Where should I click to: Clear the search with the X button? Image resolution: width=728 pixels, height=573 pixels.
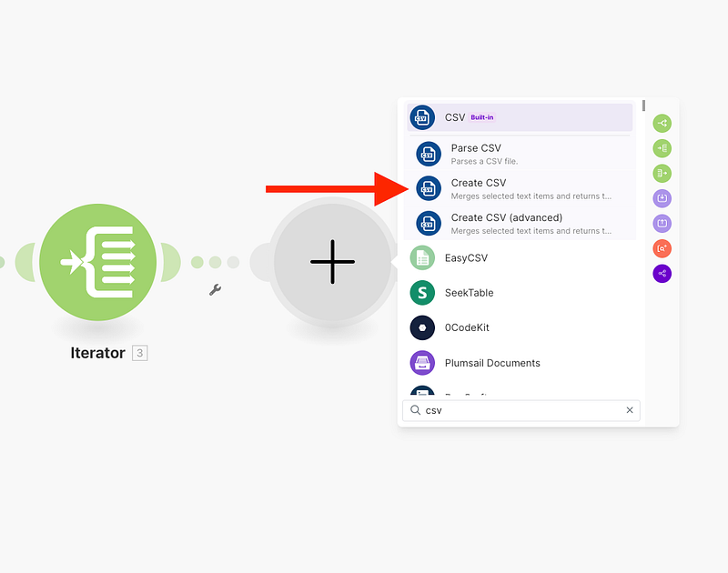(629, 410)
